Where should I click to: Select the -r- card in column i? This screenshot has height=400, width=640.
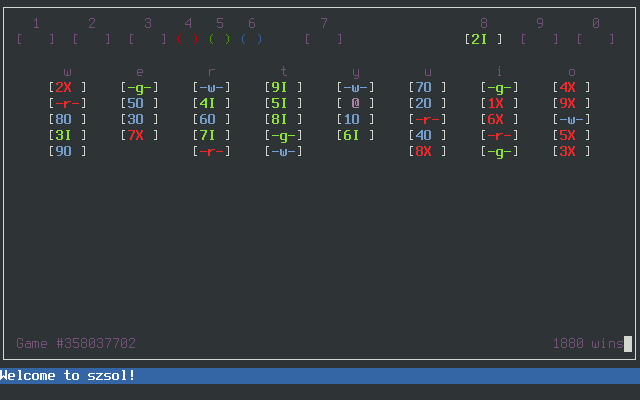pos(500,135)
